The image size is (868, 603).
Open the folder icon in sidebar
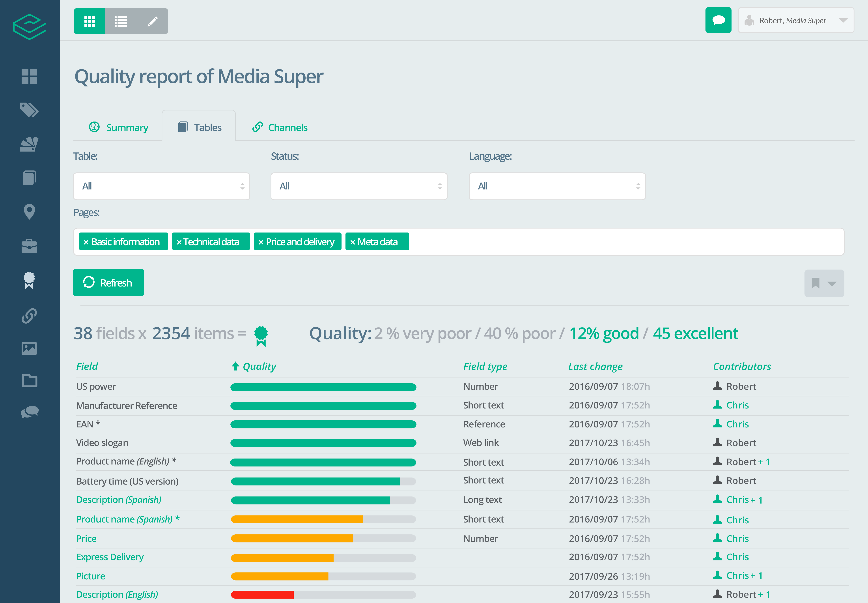click(x=29, y=380)
